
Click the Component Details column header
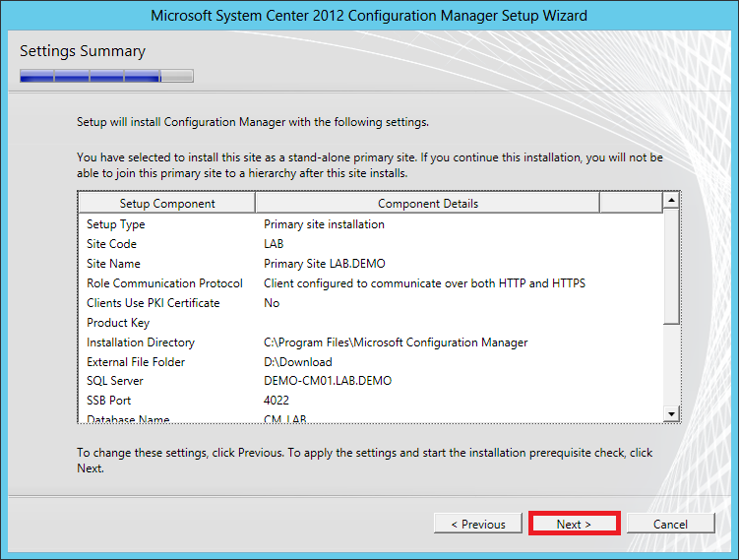coord(427,203)
